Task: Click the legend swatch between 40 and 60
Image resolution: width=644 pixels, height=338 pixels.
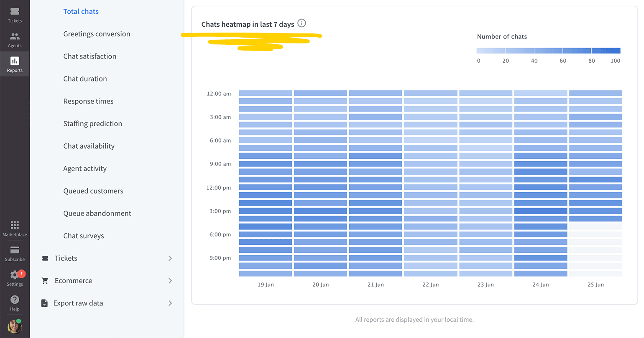Action: coord(548,51)
